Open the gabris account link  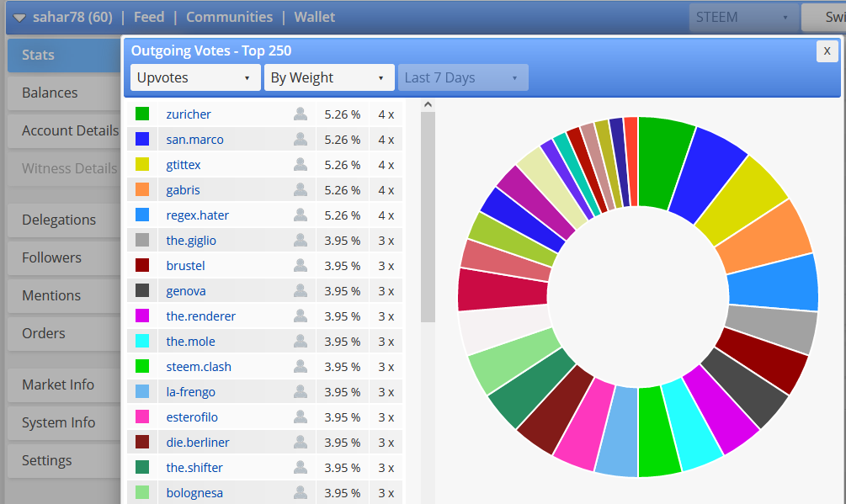coord(183,190)
